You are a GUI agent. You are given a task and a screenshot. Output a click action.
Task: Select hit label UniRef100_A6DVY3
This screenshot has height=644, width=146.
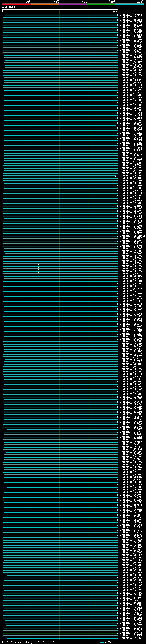(x=131, y=90)
